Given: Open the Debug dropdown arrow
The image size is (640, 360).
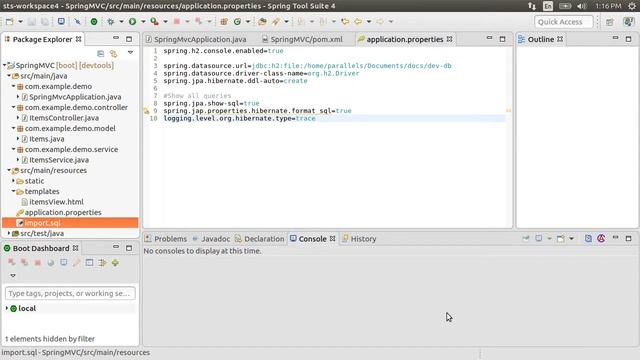Looking at the screenshot, I should (121, 22).
